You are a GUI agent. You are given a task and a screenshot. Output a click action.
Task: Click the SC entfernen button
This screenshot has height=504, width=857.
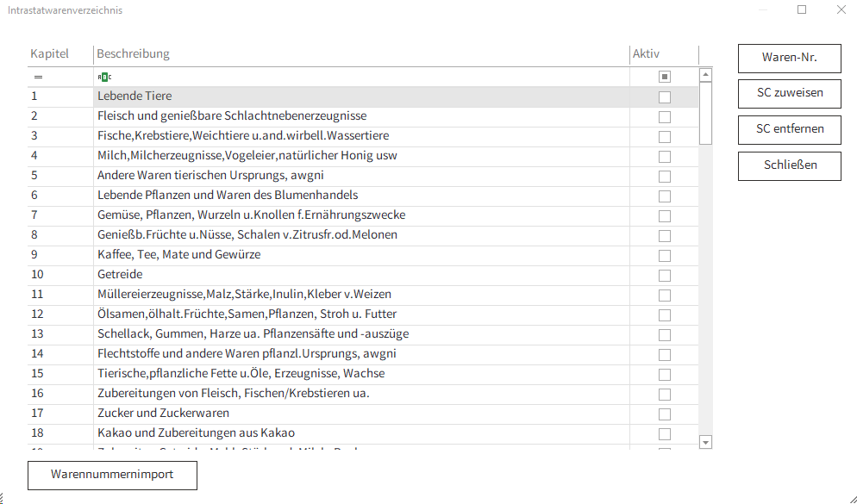coord(789,129)
